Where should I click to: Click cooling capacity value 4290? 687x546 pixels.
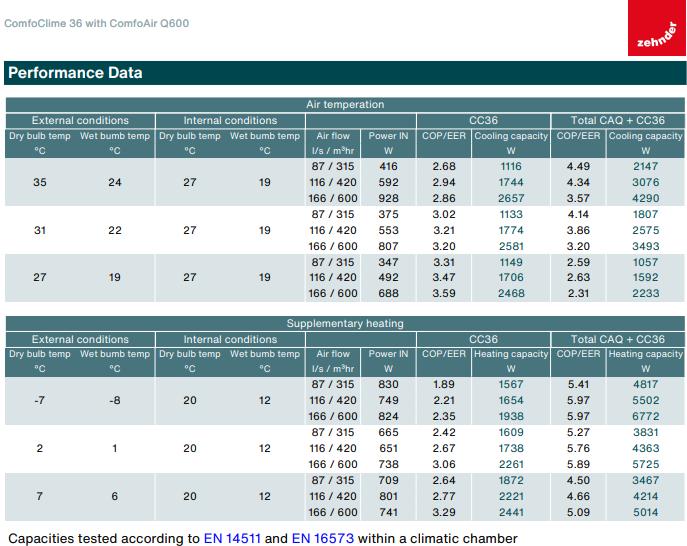point(645,198)
